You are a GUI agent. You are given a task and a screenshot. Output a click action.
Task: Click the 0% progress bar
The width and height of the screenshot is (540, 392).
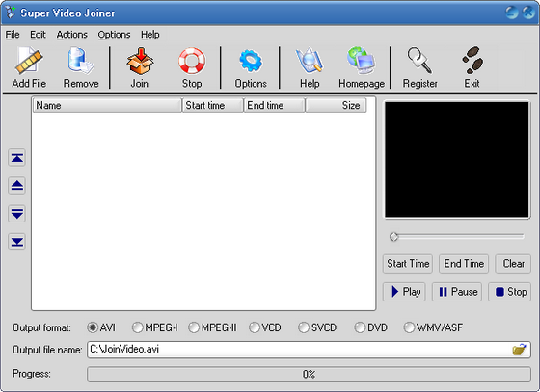click(309, 374)
